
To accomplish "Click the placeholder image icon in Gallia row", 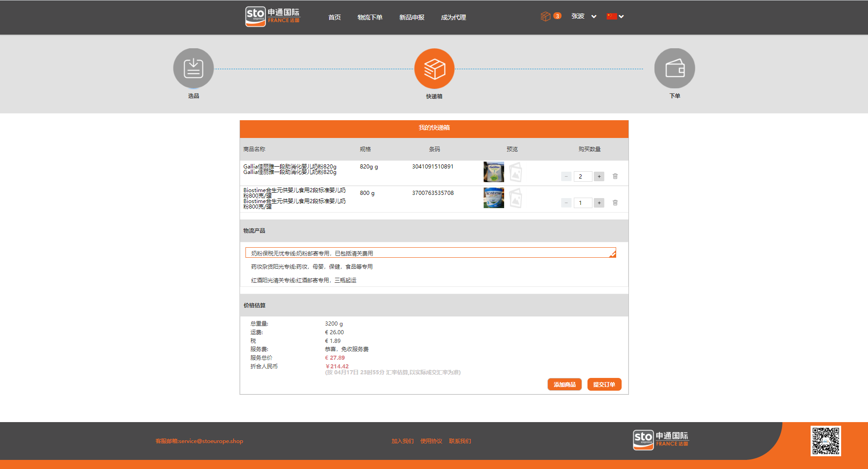I will 516,172.
